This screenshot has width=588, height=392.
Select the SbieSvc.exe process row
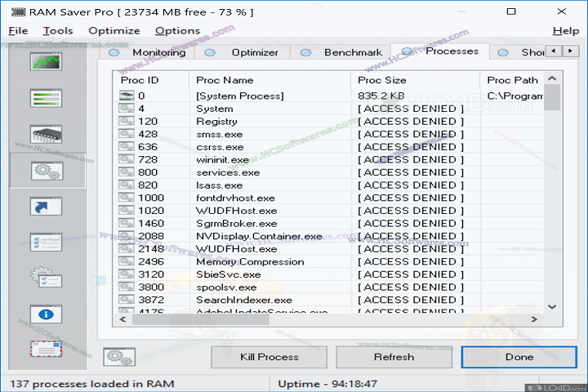[328, 274]
